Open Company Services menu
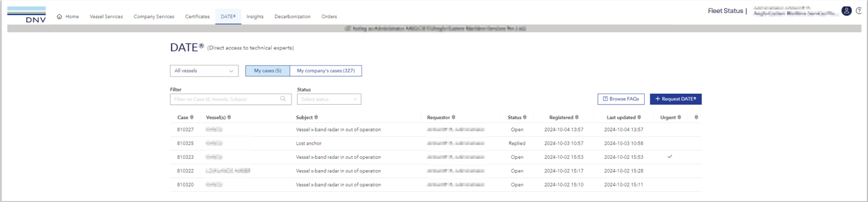Viewport: 868px width, 202px height. 154,16
